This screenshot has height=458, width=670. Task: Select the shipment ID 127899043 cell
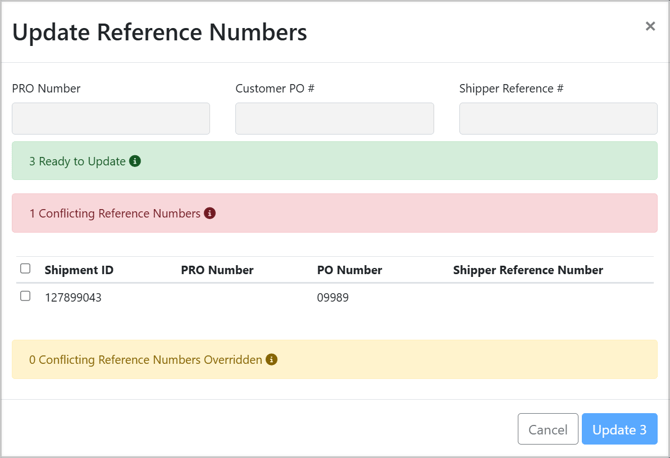[73, 297]
